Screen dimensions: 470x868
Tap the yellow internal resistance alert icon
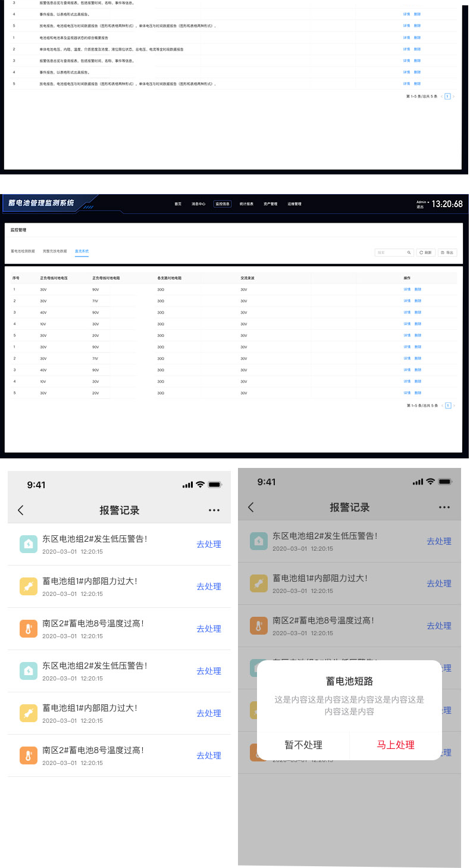tap(28, 586)
